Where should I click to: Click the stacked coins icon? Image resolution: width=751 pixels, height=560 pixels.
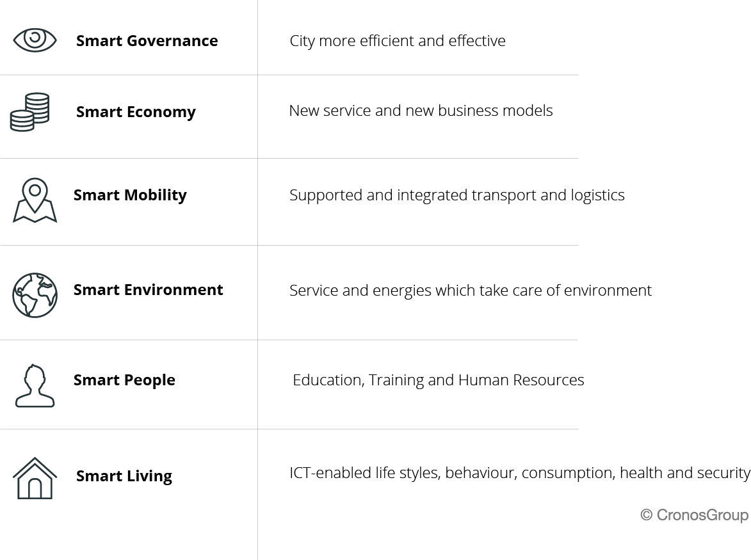pos(29,112)
